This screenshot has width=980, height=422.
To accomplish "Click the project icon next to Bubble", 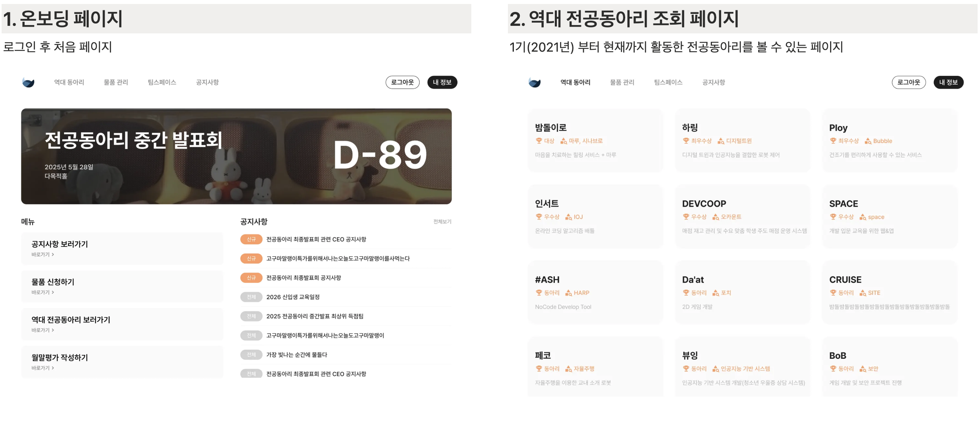I will (x=868, y=141).
